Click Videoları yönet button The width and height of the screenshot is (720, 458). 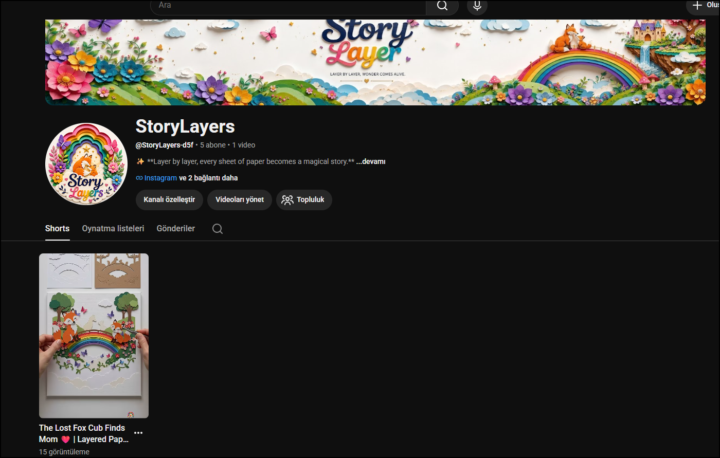(239, 200)
